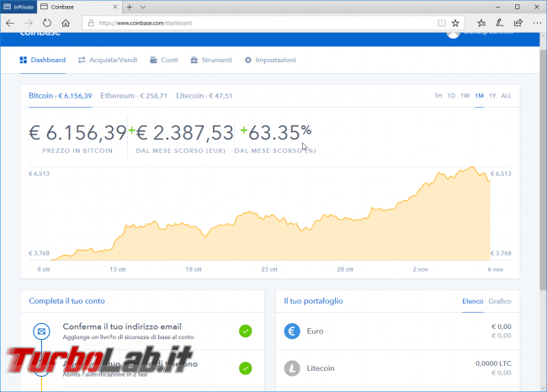Close the Coinbase browser tab
Screen dimensions: 547x392
pos(115,7)
